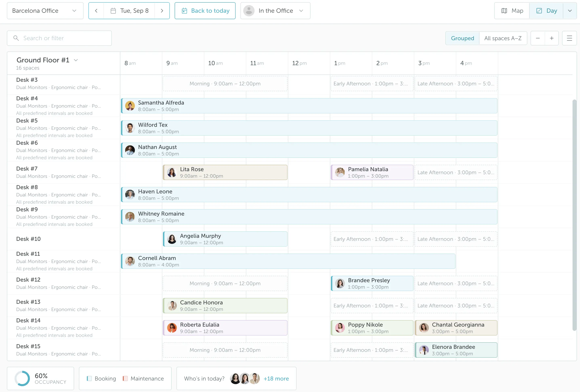Open Brandee Presley's booking on Desk #12
This screenshot has height=392, width=580.
(x=372, y=283)
